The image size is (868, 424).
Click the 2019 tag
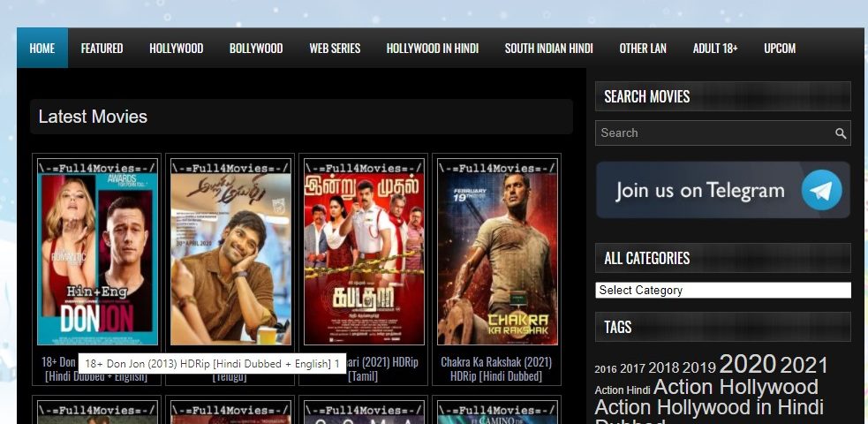coord(699,367)
